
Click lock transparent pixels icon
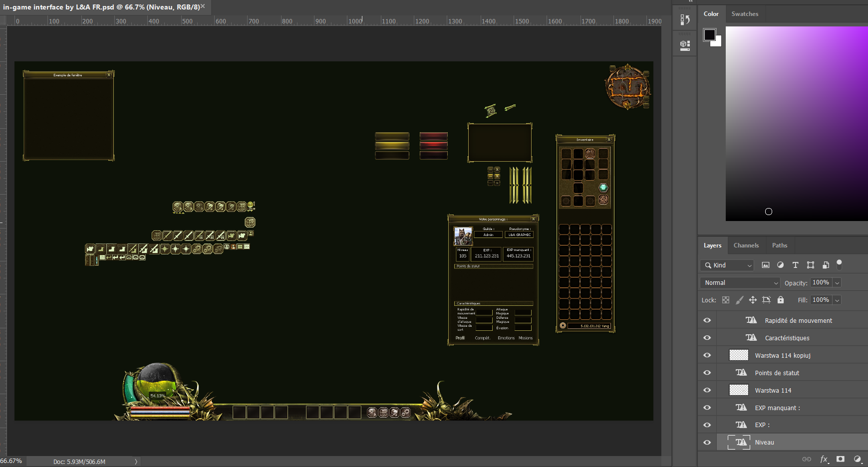coord(726,300)
